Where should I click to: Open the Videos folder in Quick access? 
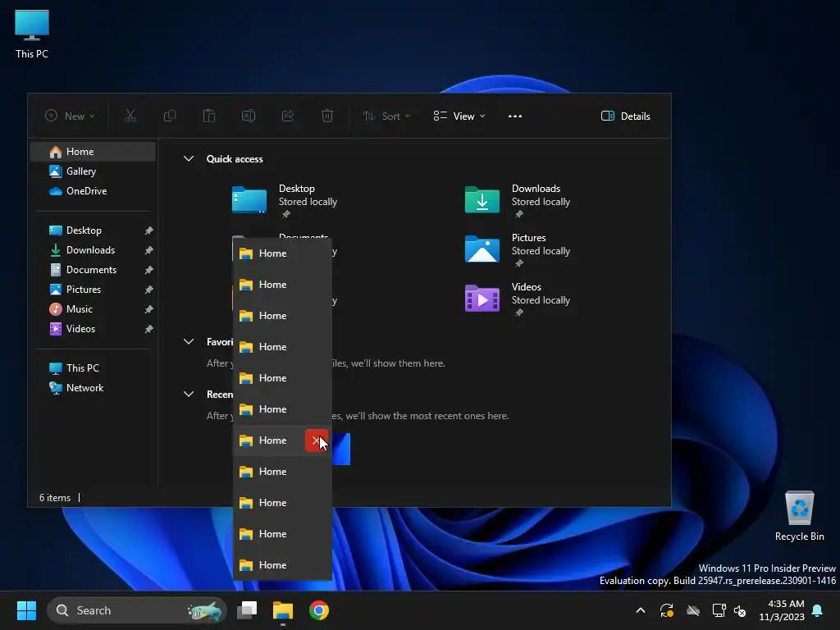[x=518, y=299]
